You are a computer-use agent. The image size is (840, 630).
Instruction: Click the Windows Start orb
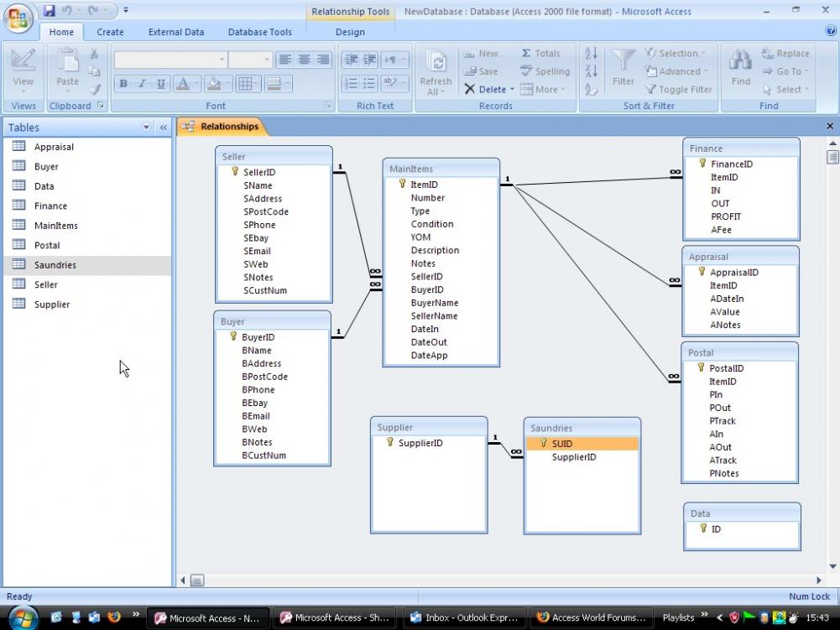[x=22, y=618]
